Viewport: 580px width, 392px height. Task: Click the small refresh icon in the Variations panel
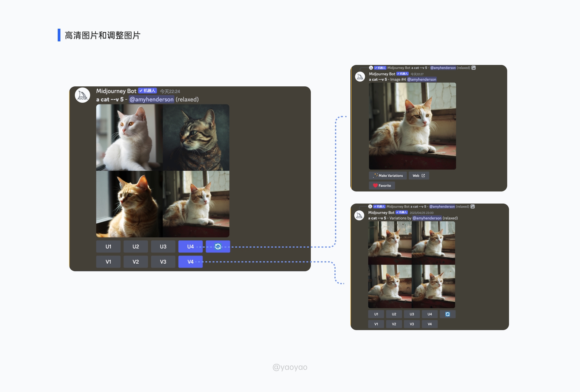447,314
